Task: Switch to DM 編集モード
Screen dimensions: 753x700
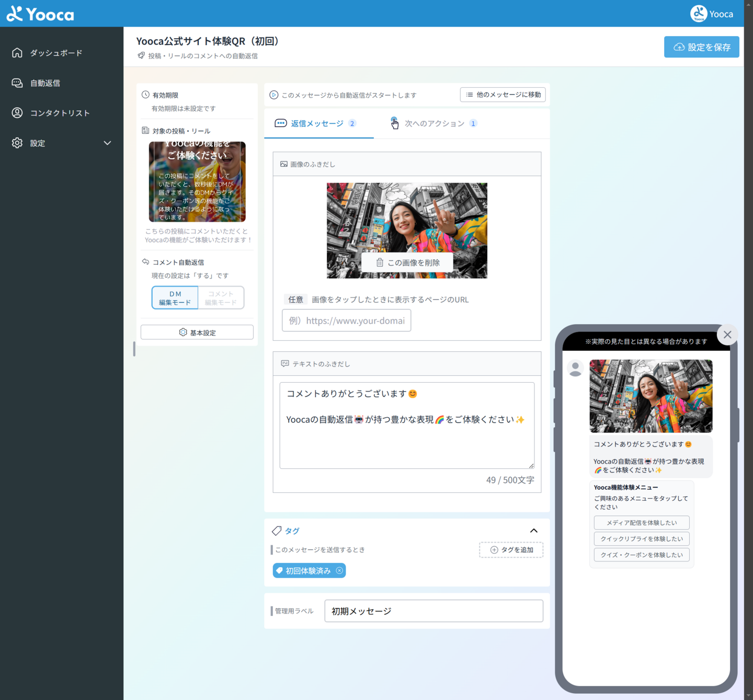Action: pyautogui.click(x=175, y=298)
